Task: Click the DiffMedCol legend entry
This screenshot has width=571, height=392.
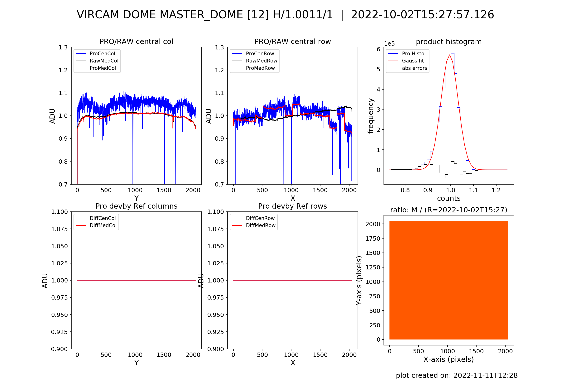Action: click(x=103, y=225)
